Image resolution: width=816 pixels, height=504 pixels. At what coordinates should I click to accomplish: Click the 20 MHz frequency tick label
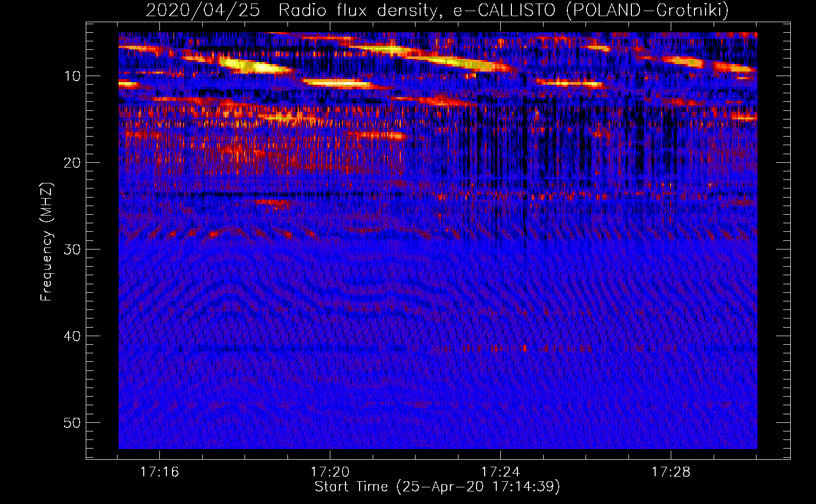pyautogui.click(x=73, y=163)
